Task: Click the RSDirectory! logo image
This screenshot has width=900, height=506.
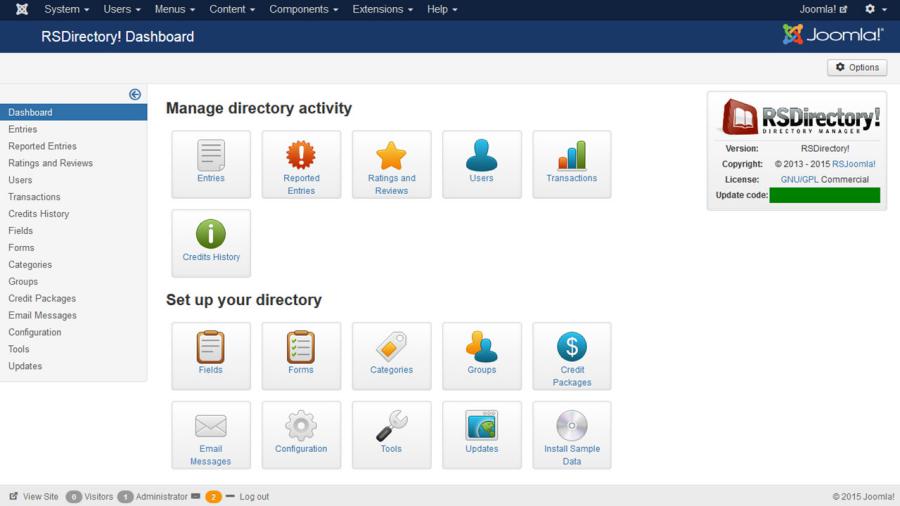Action: coord(800,117)
